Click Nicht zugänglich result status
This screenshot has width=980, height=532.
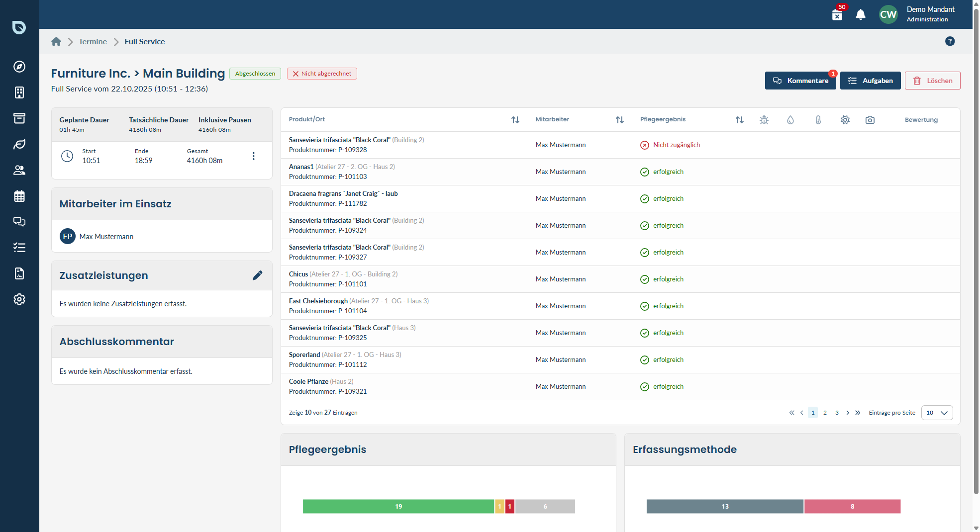(670, 145)
